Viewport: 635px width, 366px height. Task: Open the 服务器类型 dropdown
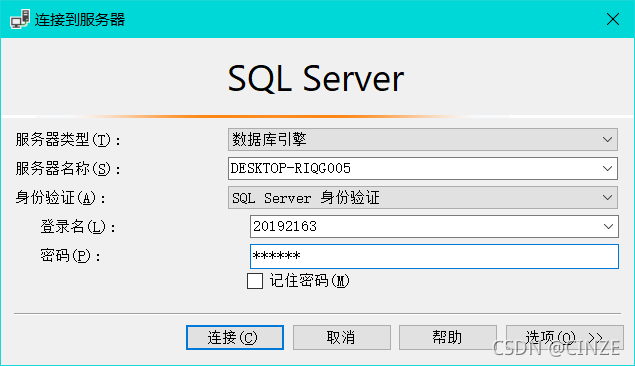(x=422, y=140)
